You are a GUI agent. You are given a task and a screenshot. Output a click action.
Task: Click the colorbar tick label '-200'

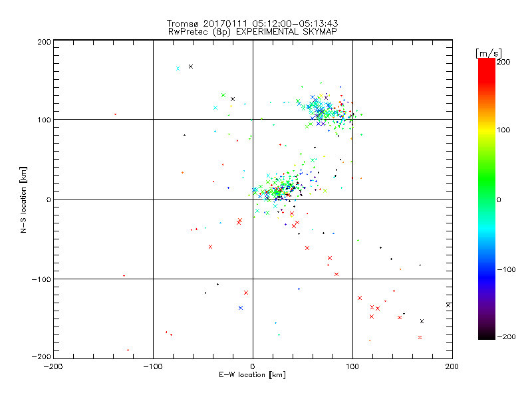point(506,336)
